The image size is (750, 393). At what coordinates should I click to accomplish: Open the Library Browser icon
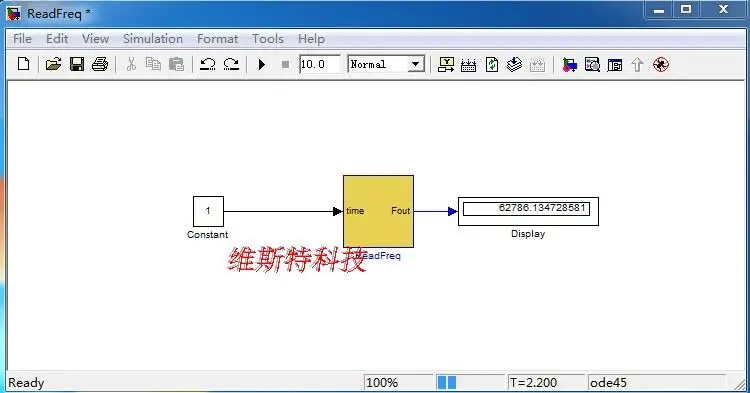click(x=569, y=65)
